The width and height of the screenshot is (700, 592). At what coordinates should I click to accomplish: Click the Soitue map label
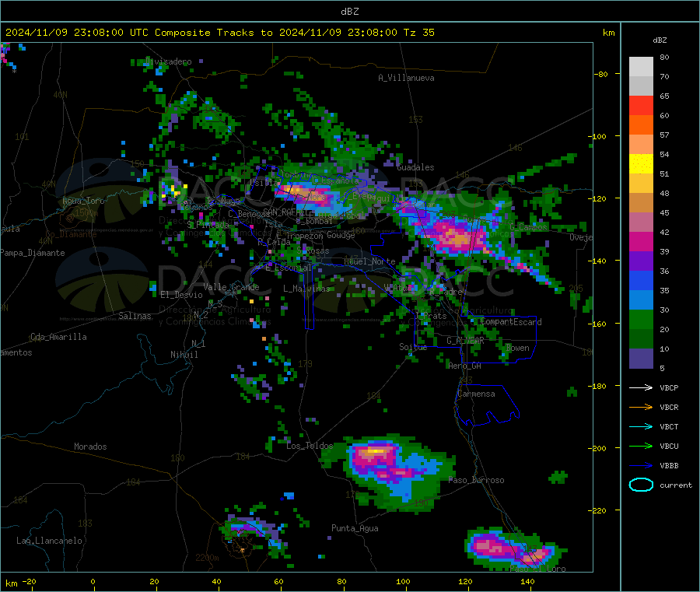point(413,347)
